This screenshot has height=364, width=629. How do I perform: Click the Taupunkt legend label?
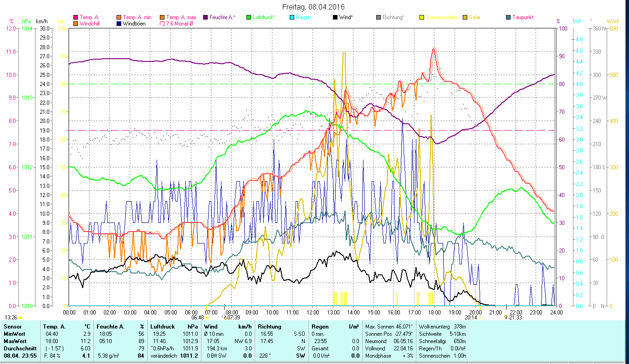(x=522, y=18)
